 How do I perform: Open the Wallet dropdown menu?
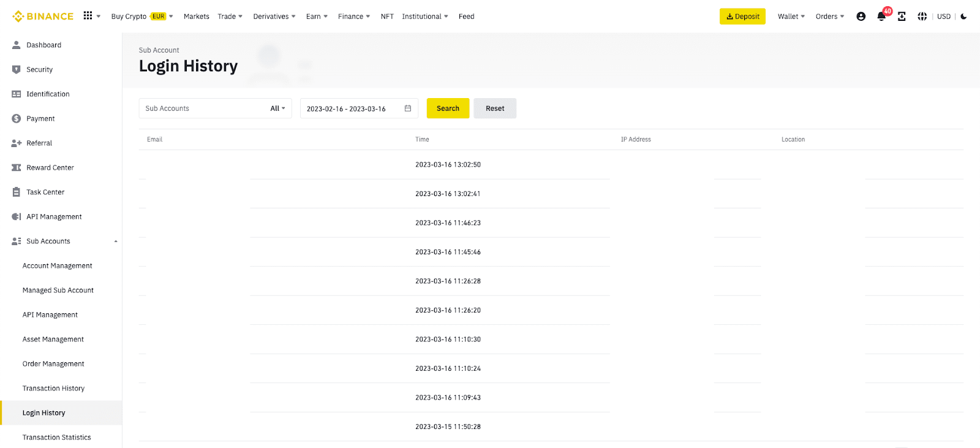click(x=791, y=17)
